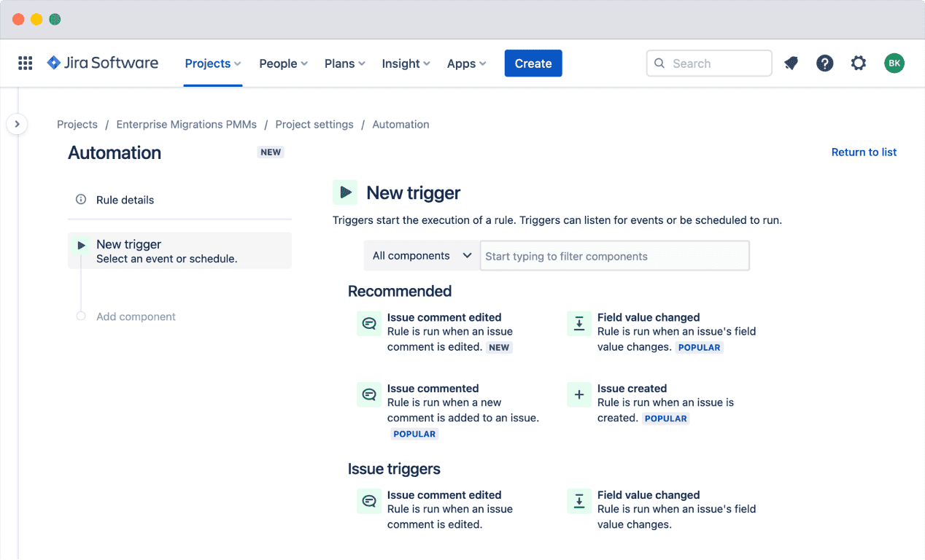Select the Issue comment edited trigger icon
This screenshot has height=560, width=925.
click(369, 322)
